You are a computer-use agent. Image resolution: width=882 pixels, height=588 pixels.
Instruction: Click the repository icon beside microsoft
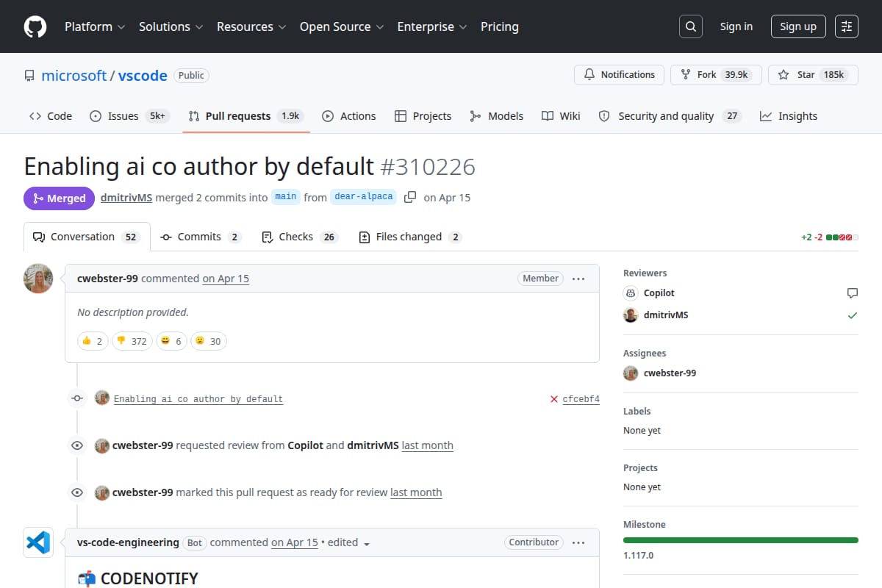29,76
